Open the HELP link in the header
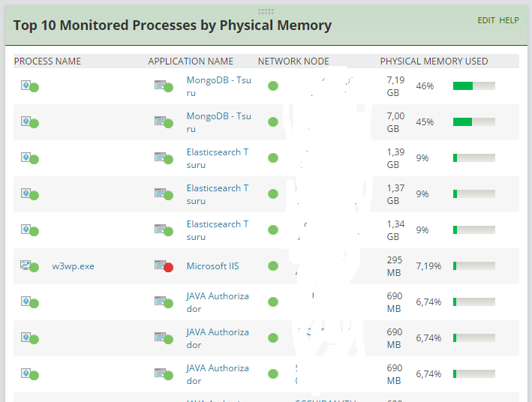The height and width of the screenshot is (402, 532). pyautogui.click(x=509, y=20)
